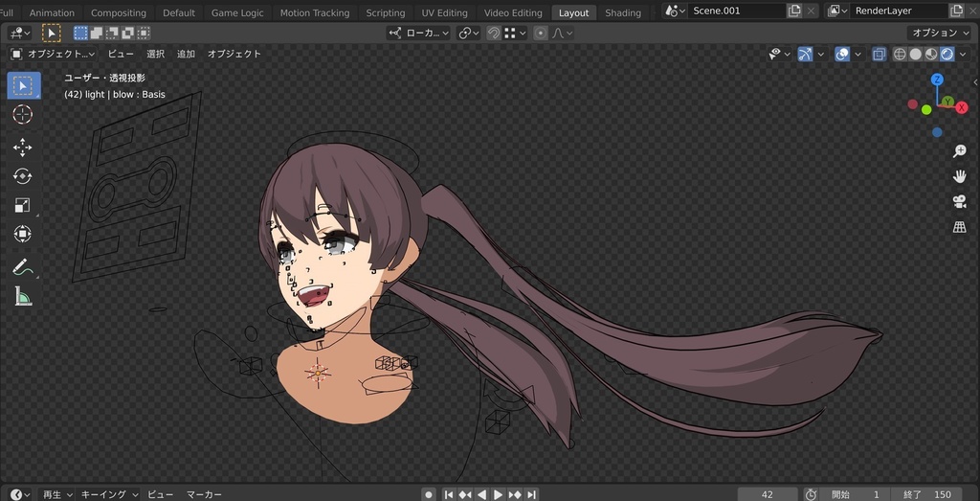This screenshot has height=501, width=980.
Task: Click the blue Z axis gizmo
Action: [937, 80]
